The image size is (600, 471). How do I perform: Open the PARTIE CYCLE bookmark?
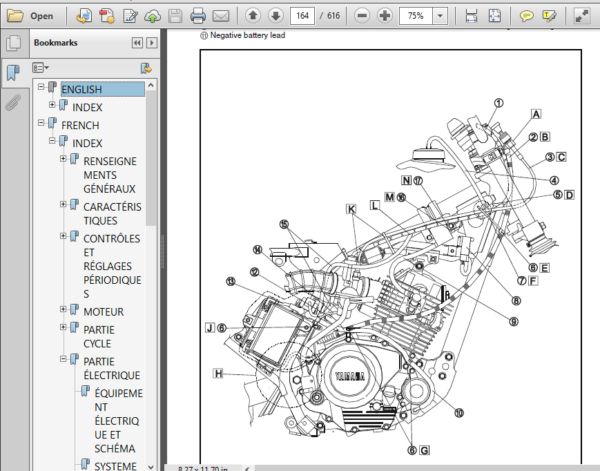(x=99, y=337)
